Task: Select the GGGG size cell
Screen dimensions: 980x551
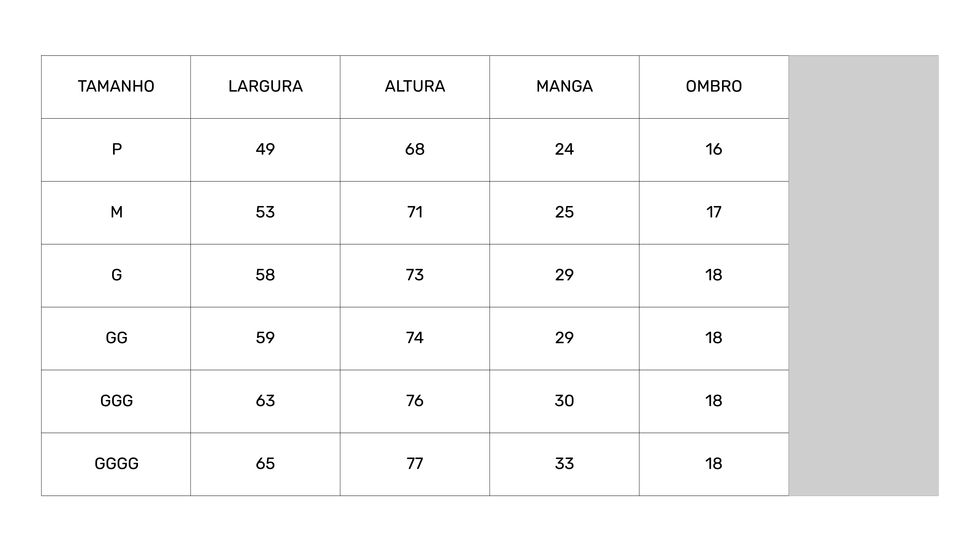Action: 116,464
